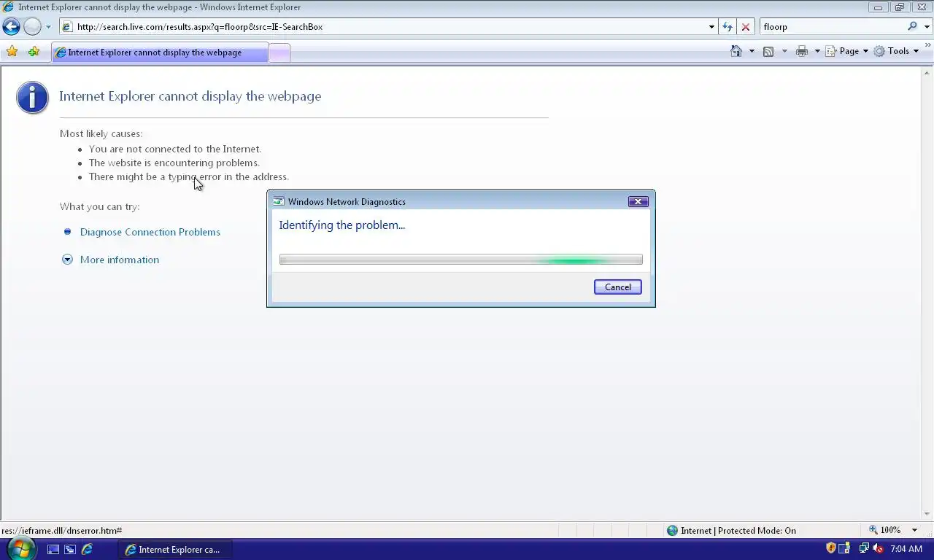The image size is (934, 560).
Task: Click the Windows Network Diagnostics title icon
Action: pos(279,202)
